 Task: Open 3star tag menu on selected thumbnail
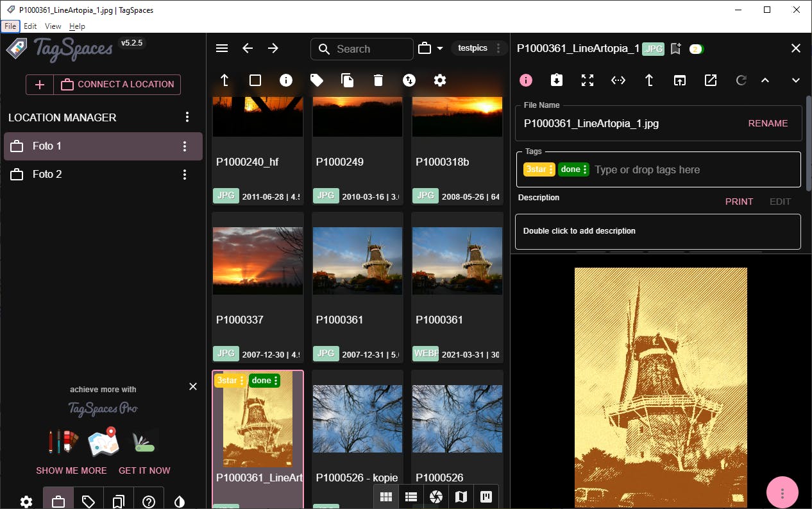tap(242, 381)
